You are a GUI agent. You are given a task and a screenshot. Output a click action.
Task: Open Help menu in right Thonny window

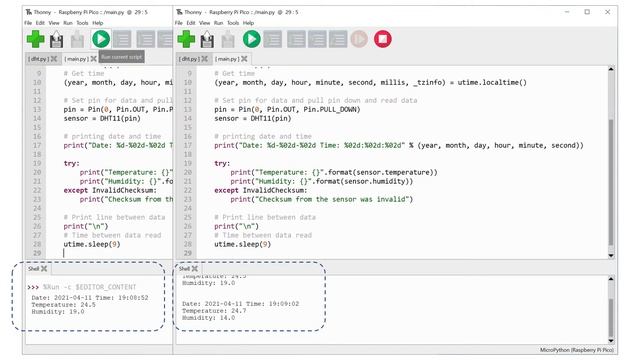[x=248, y=23]
